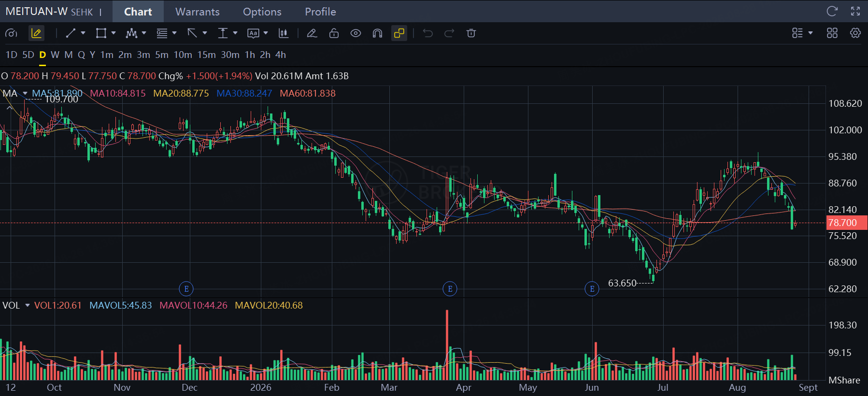This screenshot has width=868, height=396.
Task: Select the wave pattern drawing tool
Action: [x=131, y=33]
